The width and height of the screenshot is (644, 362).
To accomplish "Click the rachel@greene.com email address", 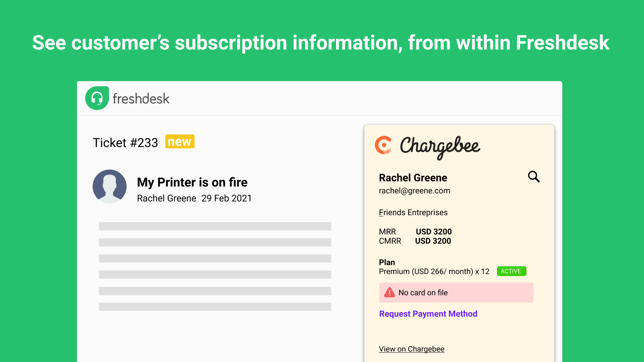I will [x=414, y=191].
